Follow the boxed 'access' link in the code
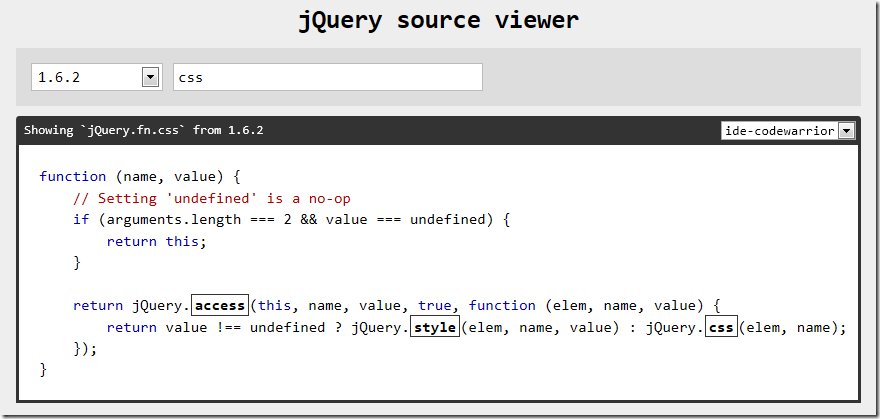 click(220, 306)
